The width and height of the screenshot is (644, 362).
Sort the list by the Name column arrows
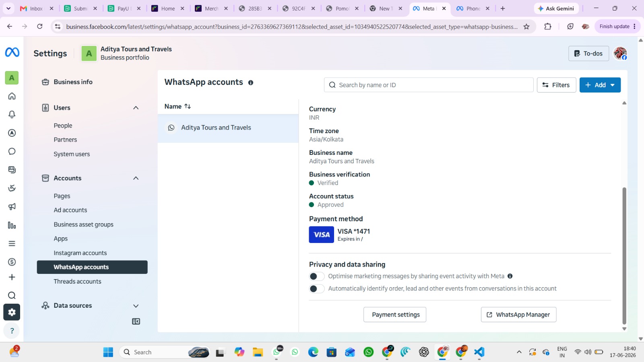[188, 106]
